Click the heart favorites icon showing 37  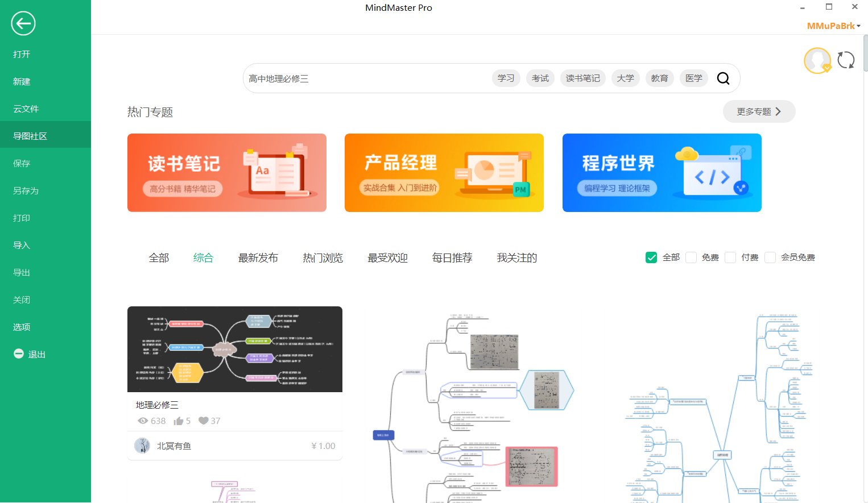coord(204,421)
